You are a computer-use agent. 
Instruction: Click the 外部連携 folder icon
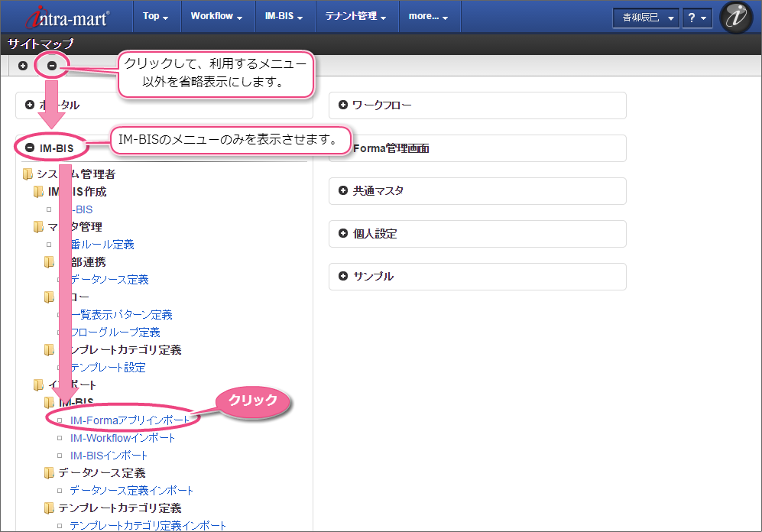point(49,262)
